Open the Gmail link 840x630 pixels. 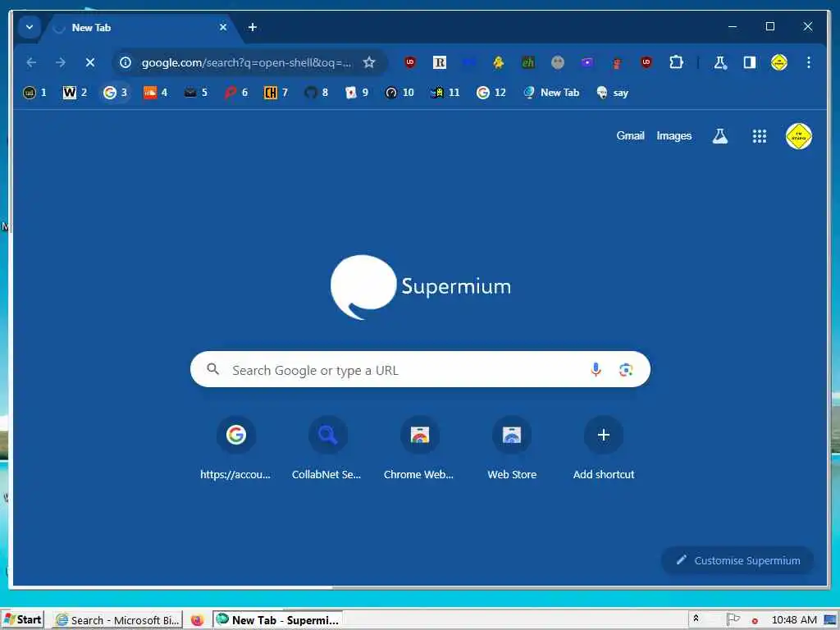(630, 136)
